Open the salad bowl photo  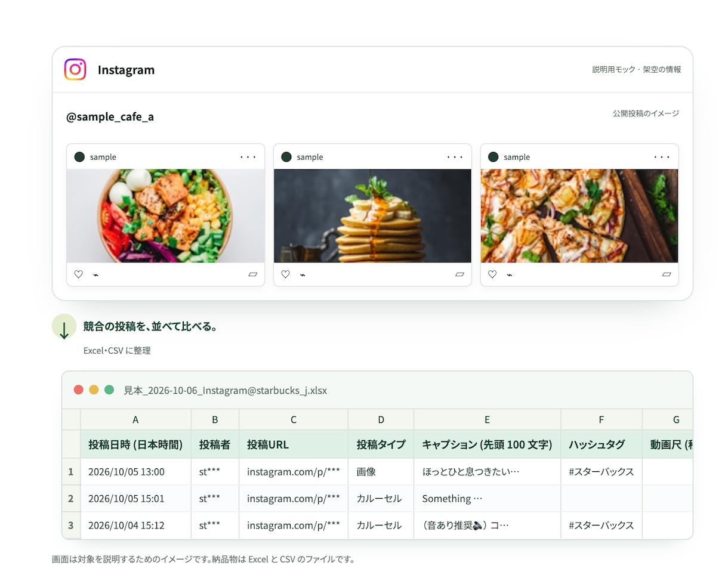coord(165,216)
